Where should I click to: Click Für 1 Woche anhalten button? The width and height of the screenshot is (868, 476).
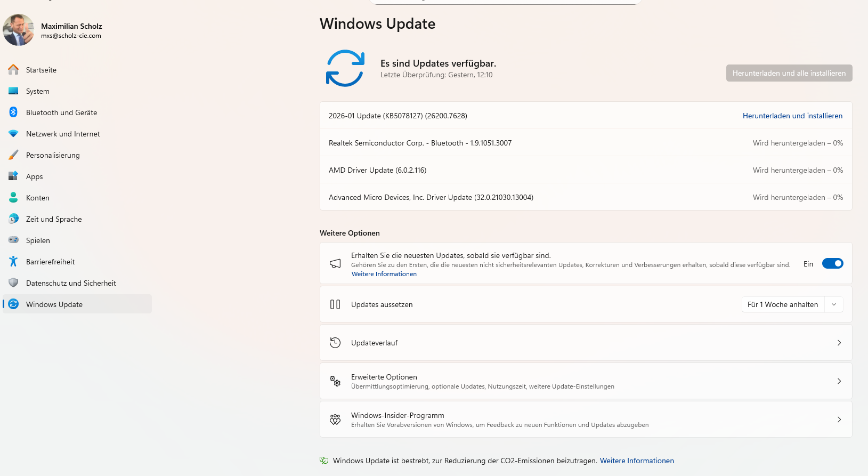tap(782, 304)
